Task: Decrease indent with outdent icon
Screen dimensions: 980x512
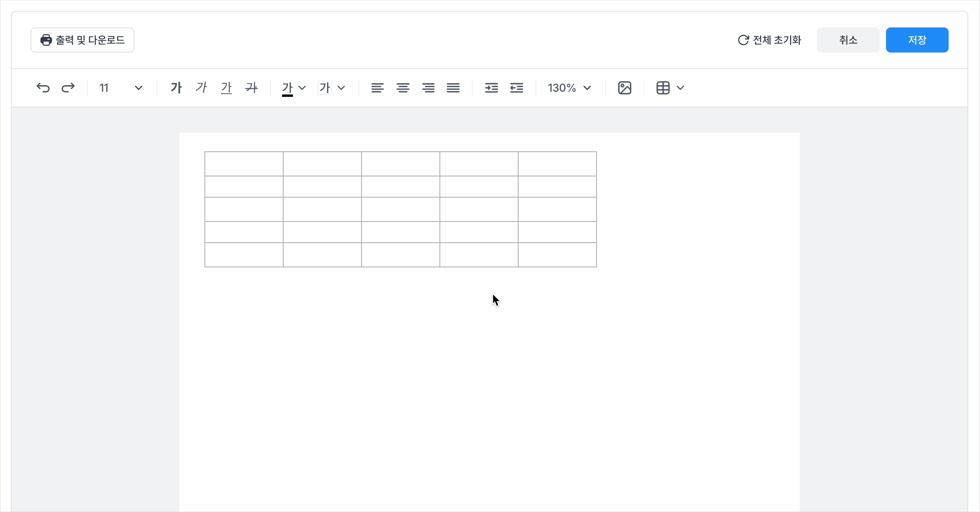Action: 517,88
